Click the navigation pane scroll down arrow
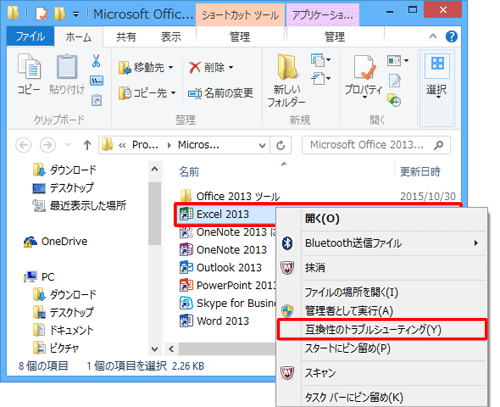Viewport: 500px width, 407px height. pos(155,349)
